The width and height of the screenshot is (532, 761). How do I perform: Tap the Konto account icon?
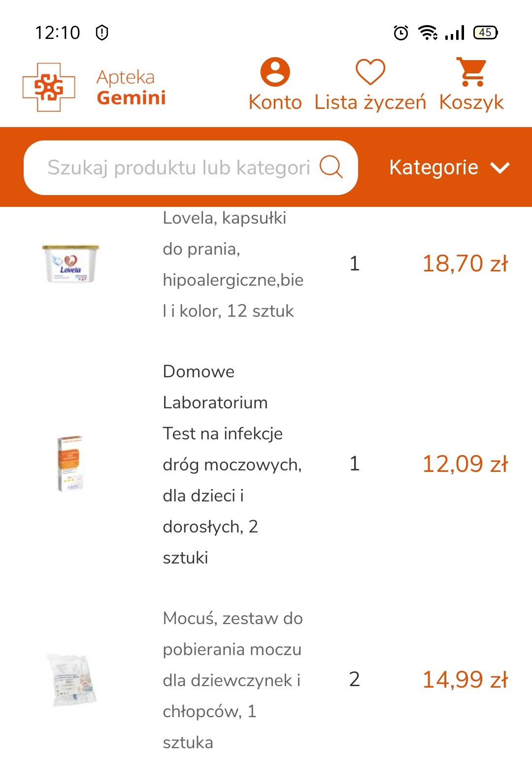[275, 72]
